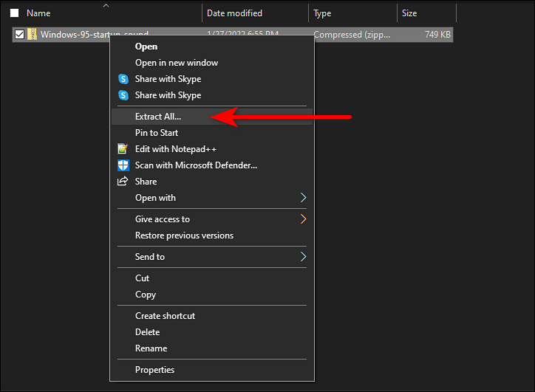Click Pin to Start menu entry

[x=157, y=133]
